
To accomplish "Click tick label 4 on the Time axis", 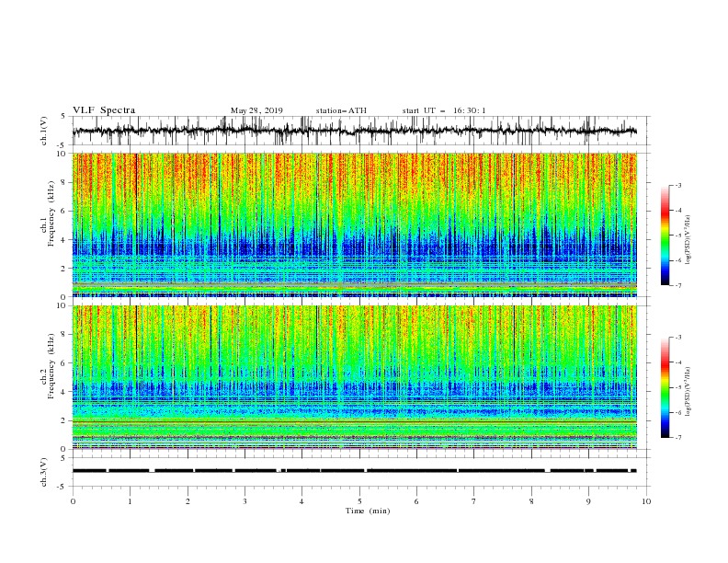I will (x=302, y=501).
